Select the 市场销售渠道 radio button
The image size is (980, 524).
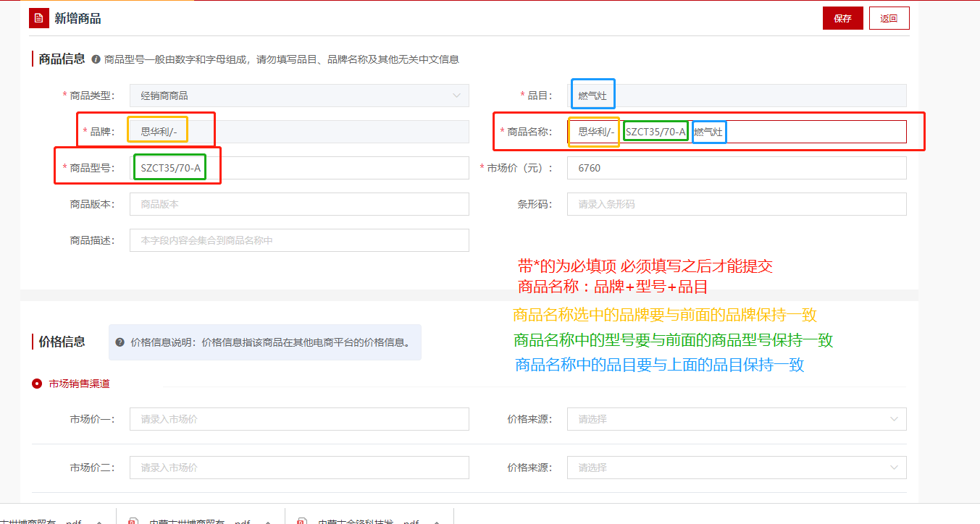[37, 384]
